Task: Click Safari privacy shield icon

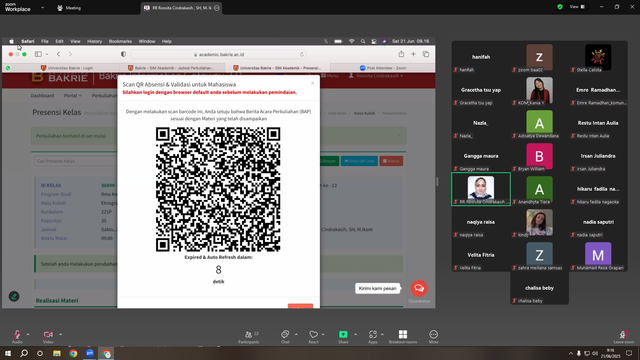Action: click(123, 54)
